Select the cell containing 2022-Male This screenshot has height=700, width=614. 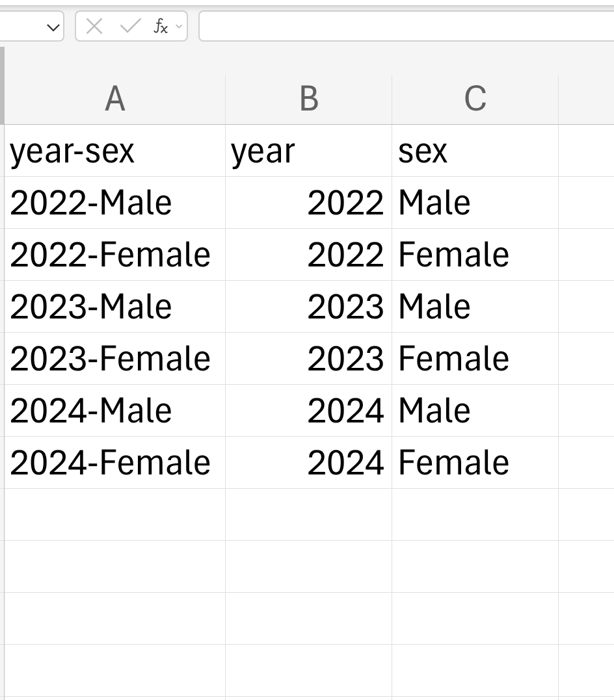tap(115, 203)
